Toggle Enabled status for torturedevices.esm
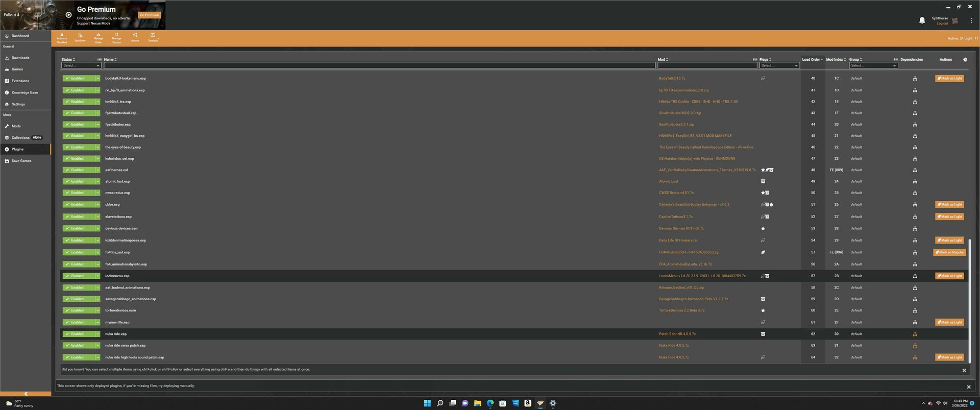The width and height of the screenshot is (980, 410). [79, 310]
